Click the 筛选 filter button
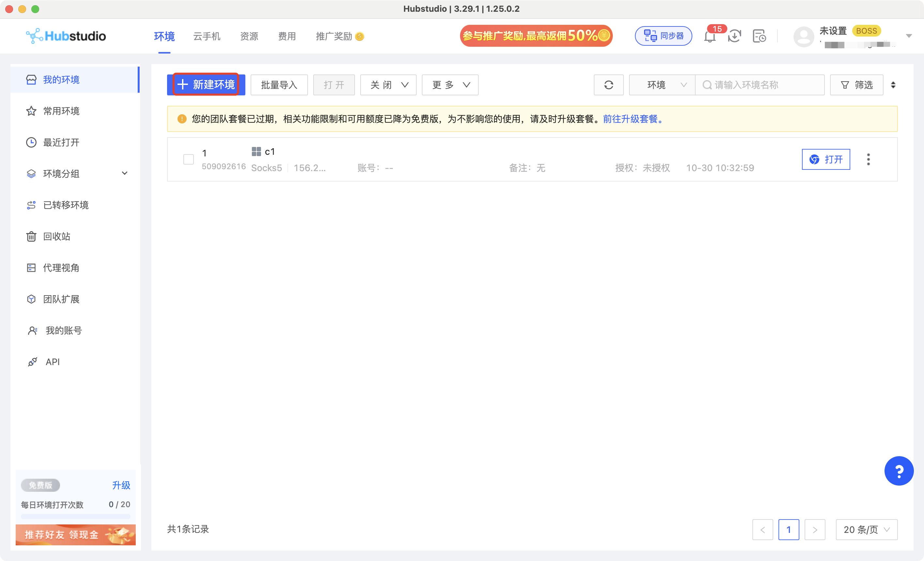 (856, 85)
